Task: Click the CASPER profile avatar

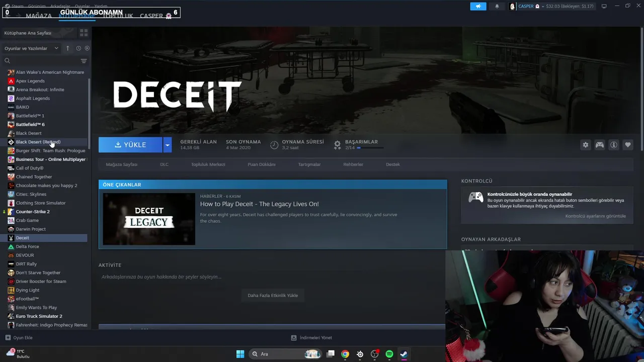Action: [513, 7]
